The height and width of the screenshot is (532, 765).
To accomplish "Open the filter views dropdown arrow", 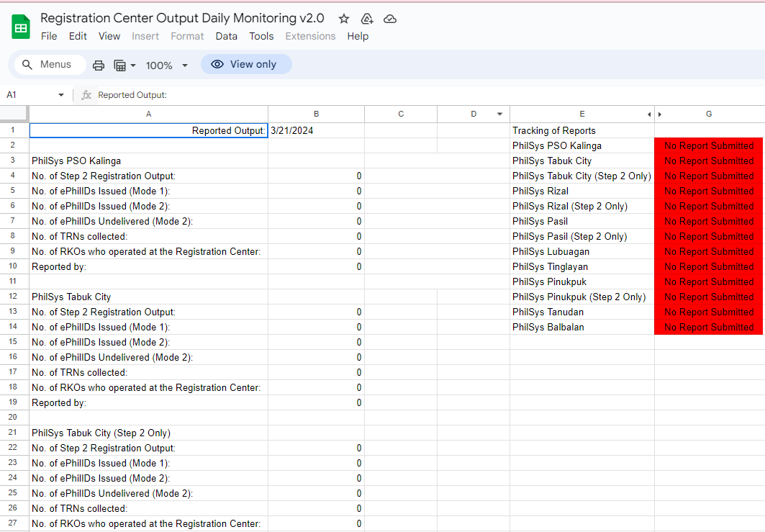I will [133, 66].
